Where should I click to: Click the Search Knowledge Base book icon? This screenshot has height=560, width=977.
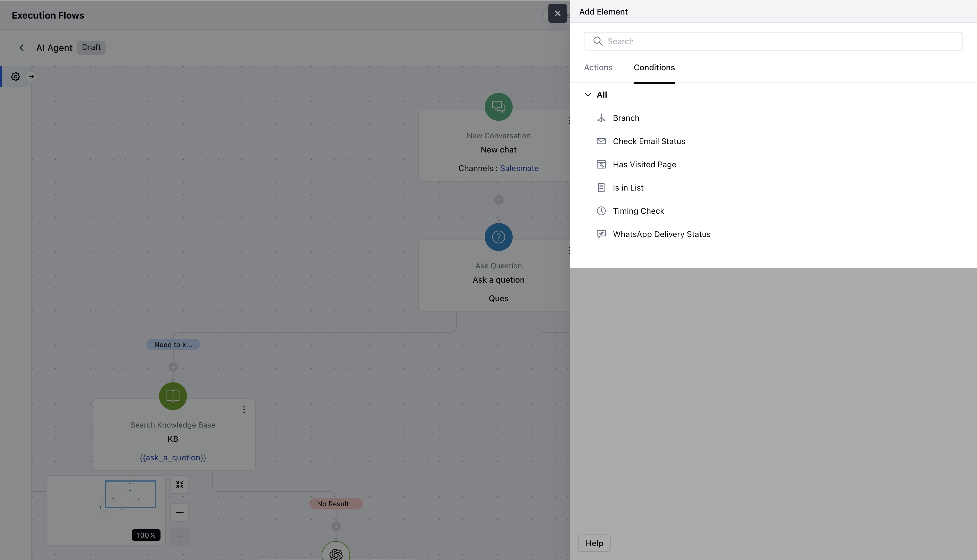[173, 396]
